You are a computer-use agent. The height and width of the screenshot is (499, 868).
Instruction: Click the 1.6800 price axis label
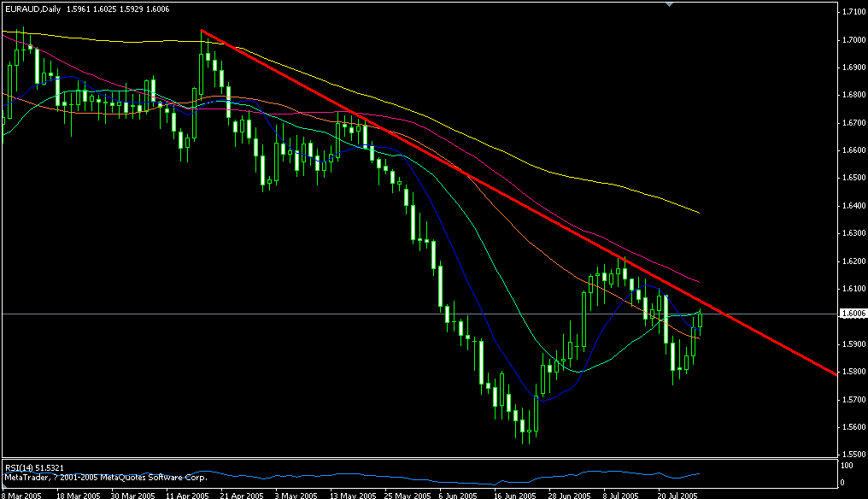pyautogui.click(x=853, y=95)
